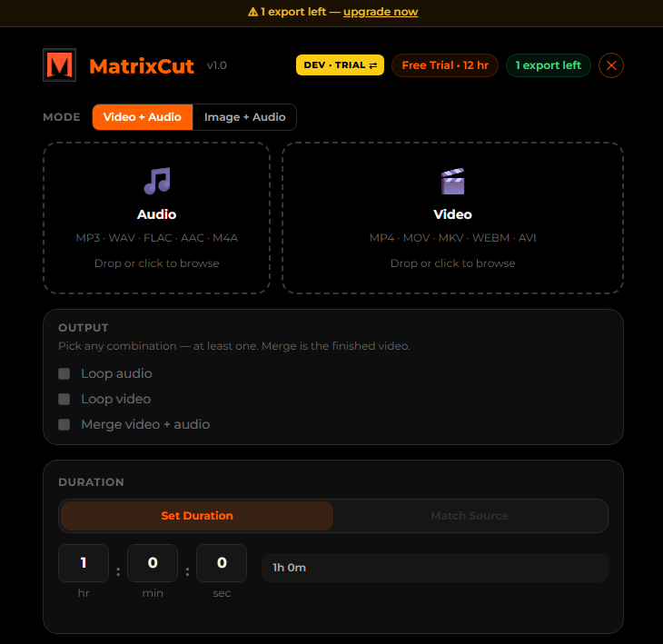Click the Audio heading label
The height and width of the screenshot is (644, 663).
(157, 214)
